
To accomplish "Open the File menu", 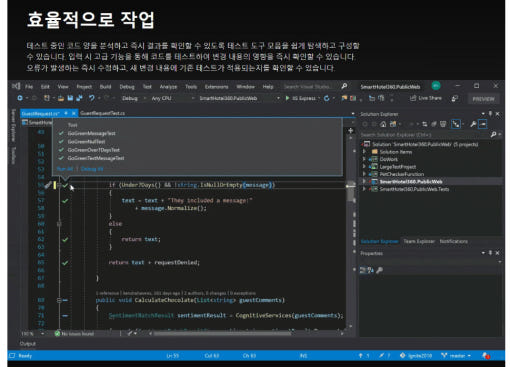I will click(x=29, y=87).
